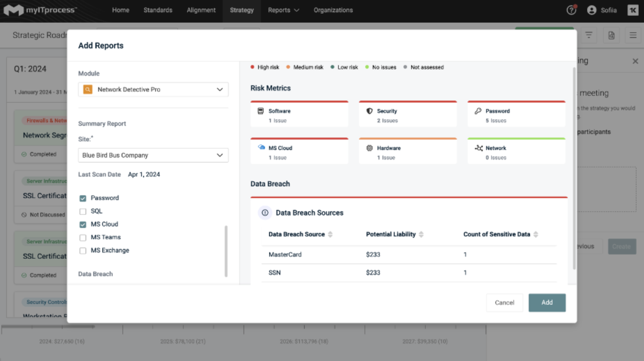
Task: Click the dimmed Create button in the meeting panel
Action: click(622, 247)
